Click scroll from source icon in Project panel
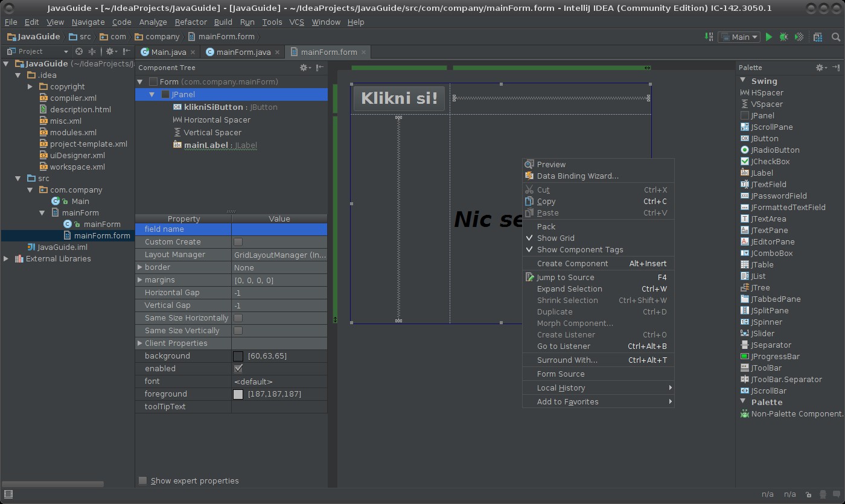The height and width of the screenshot is (504, 845). 78,51
